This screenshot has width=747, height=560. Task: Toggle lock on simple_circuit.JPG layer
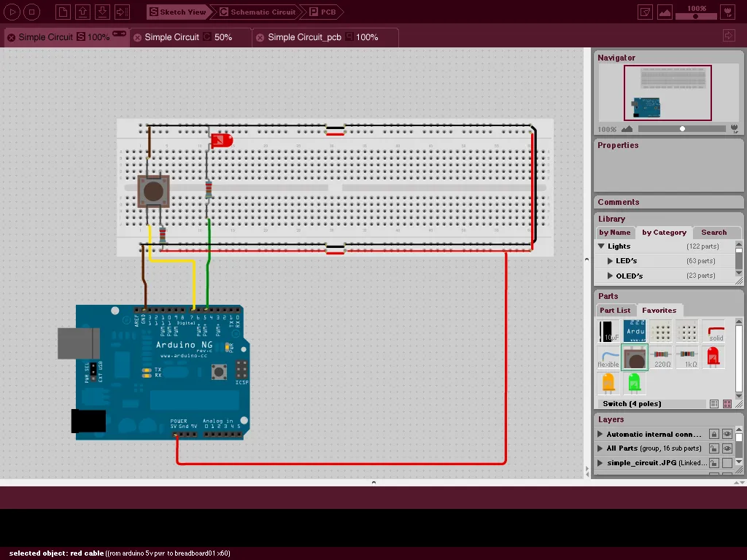[713, 462]
